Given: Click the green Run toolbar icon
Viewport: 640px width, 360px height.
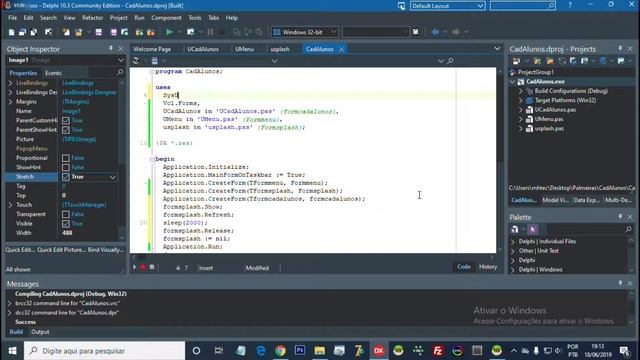Looking at the screenshot, I should click(x=169, y=32).
